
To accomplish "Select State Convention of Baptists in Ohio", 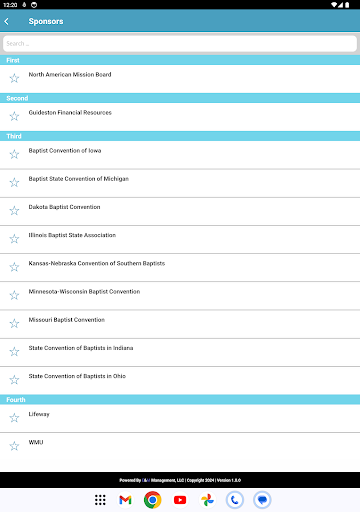I will click(x=180, y=380).
